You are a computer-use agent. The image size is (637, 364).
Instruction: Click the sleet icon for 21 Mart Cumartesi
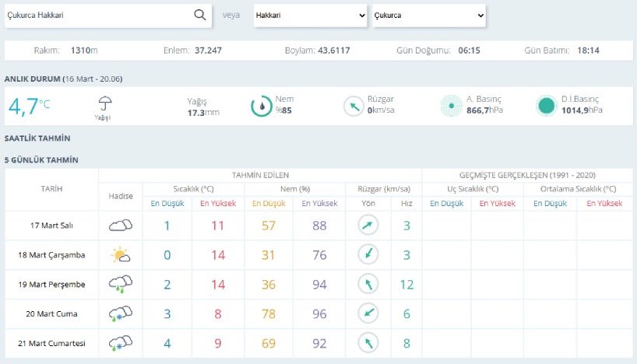pos(121,343)
